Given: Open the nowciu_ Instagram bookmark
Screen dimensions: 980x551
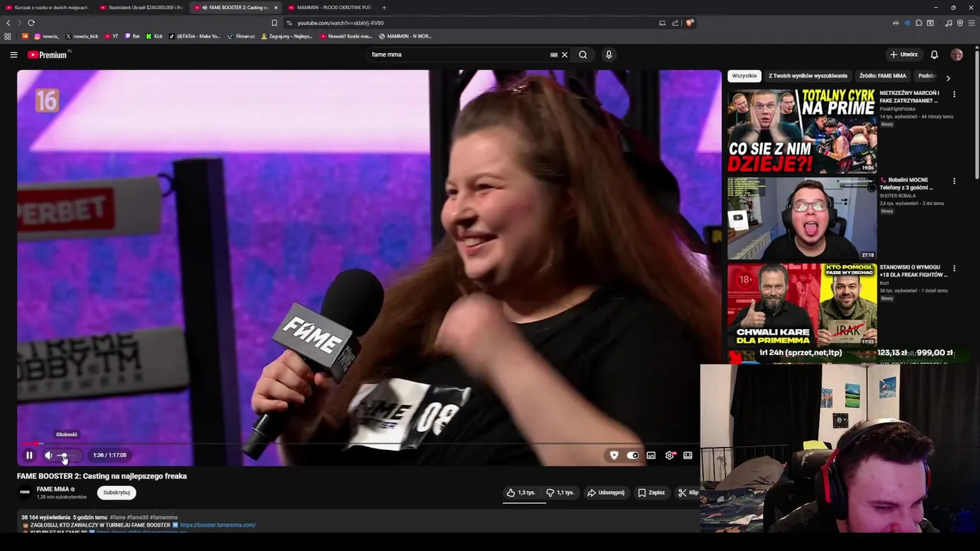Looking at the screenshot, I should (x=46, y=36).
